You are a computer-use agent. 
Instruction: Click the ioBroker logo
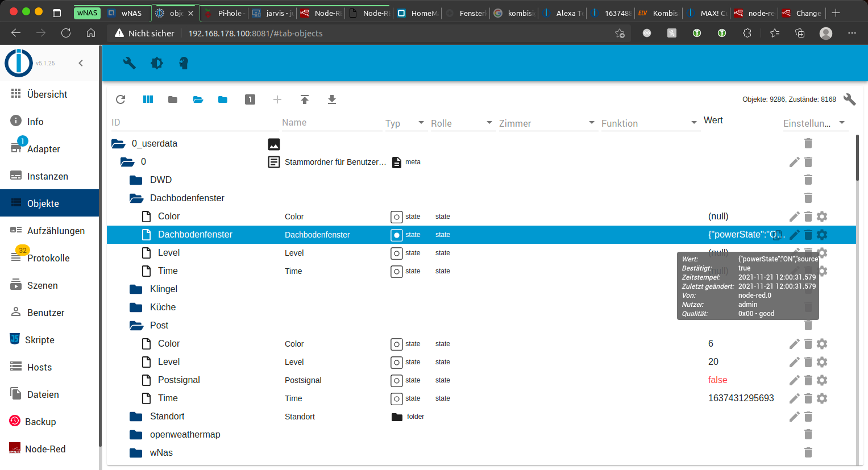point(18,63)
